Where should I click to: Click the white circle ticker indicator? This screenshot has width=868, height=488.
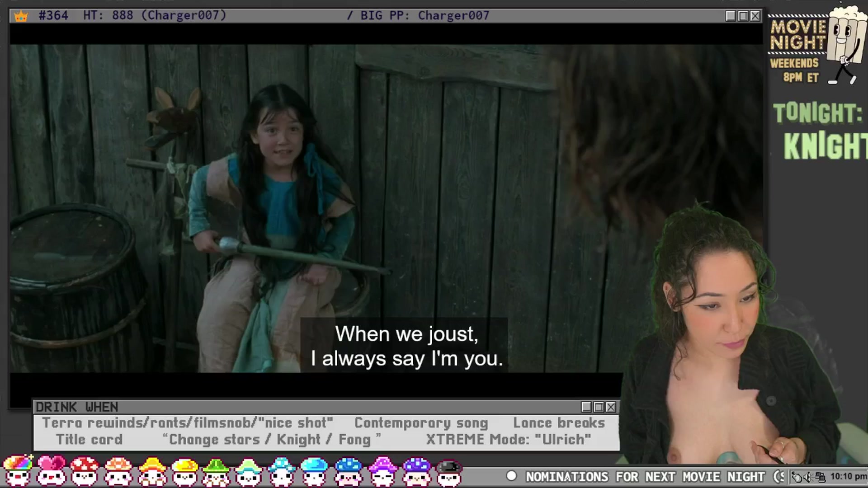[x=511, y=476]
